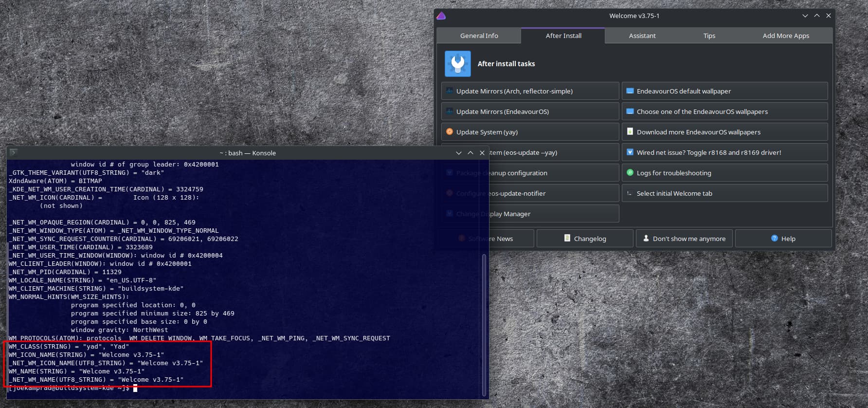Switch to the General Info tab
The width and height of the screenshot is (868, 408).
[479, 36]
